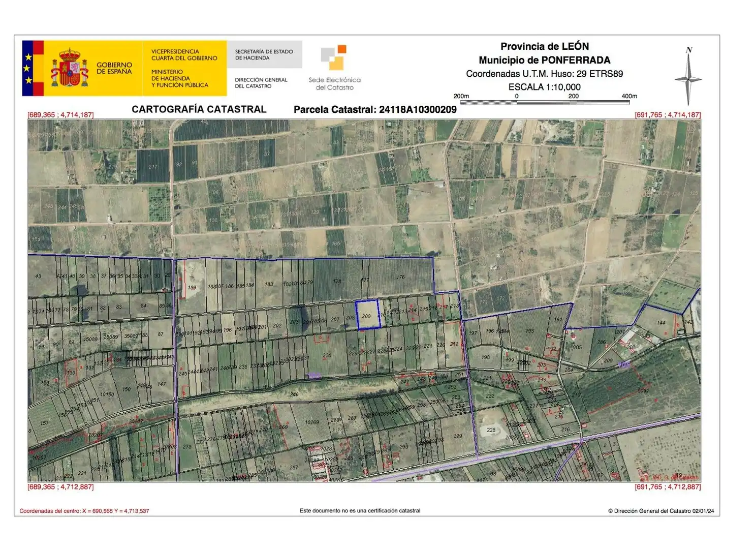
Task: Click bottom-right coordinate "[691,765 ; 4,712,887]"
Action: tap(668, 487)
